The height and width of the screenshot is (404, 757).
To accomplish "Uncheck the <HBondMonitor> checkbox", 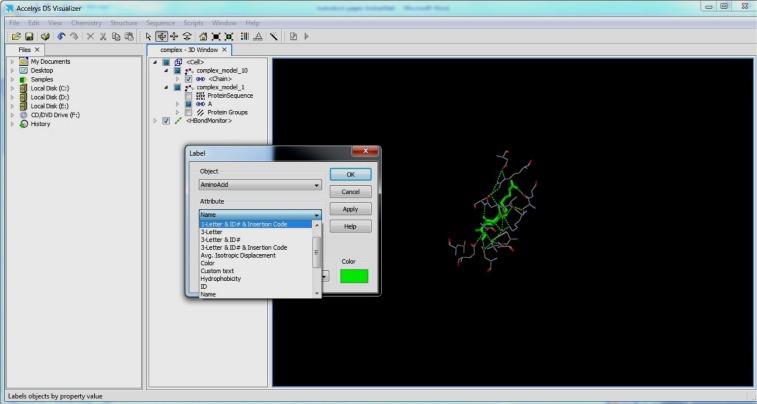I will pyautogui.click(x=166, y=121).
